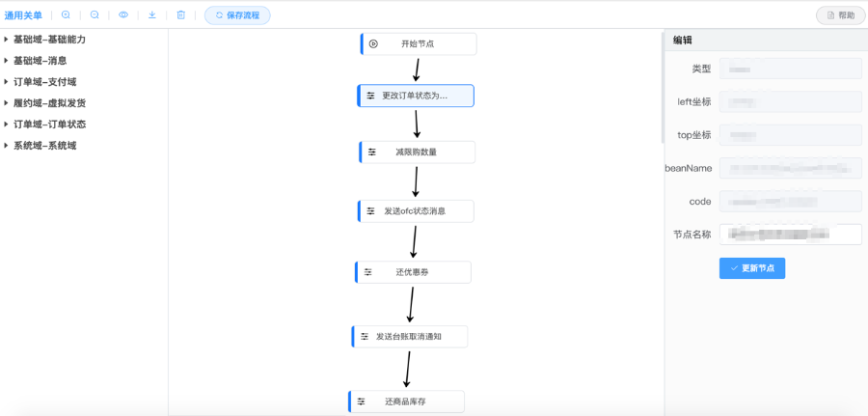
Task: Open 帮助 help button
Action: point(840,15)
